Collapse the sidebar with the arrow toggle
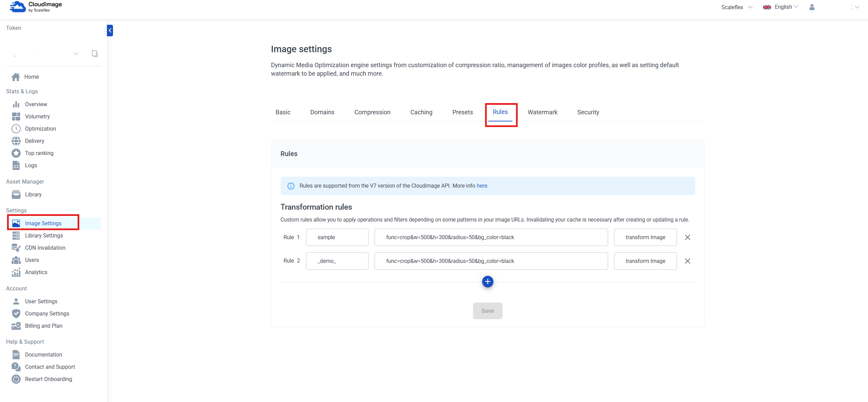 coord(110,31)
